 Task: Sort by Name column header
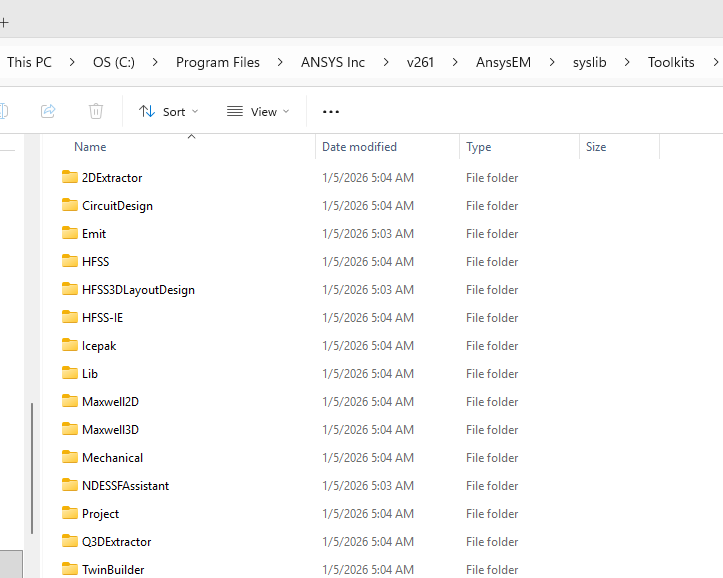click(x=90, y=147)
